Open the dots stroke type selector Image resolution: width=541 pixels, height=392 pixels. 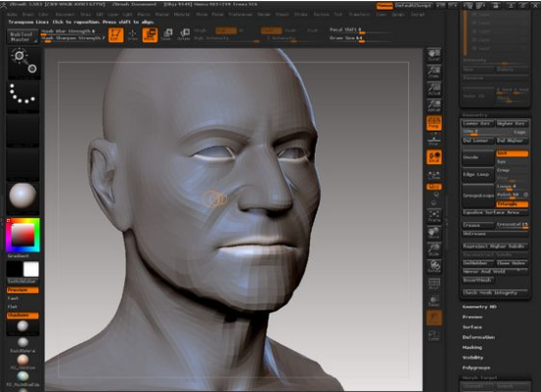23,96
